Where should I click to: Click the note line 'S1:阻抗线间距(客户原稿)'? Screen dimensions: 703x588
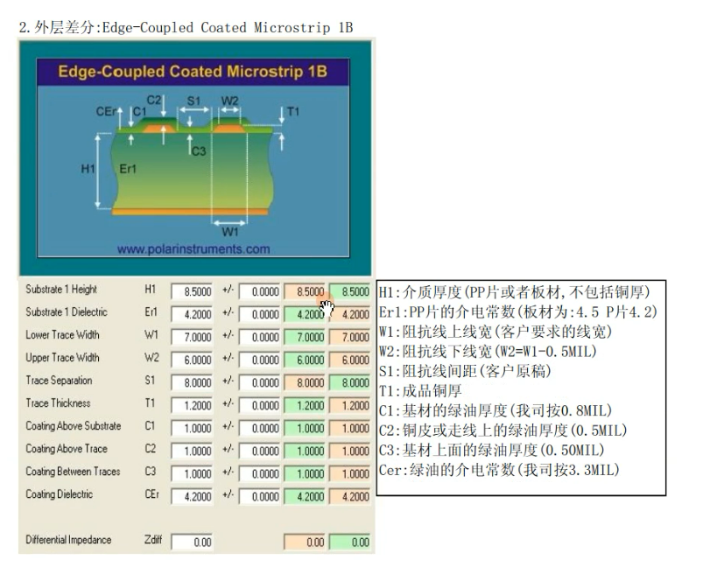click(465, 371)
